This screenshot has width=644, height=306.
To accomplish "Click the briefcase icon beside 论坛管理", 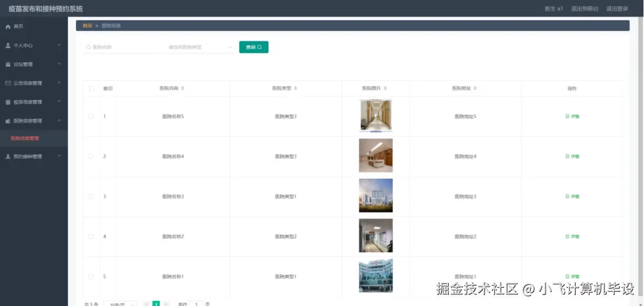I will (x=8, y=64).
